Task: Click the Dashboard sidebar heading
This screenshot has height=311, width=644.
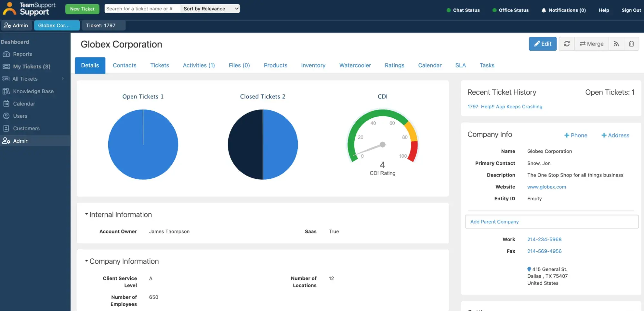Action: pos(15,42)
